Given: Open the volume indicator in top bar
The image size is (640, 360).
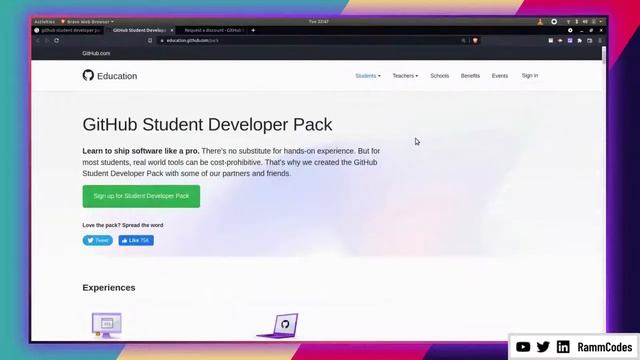Looking at the screenshot, I should (x=585, y=22).
